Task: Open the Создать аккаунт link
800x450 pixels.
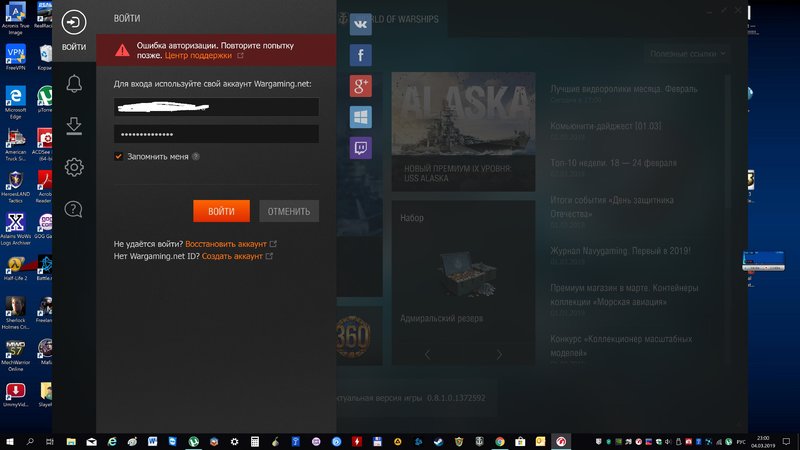Action: point(232,256)
